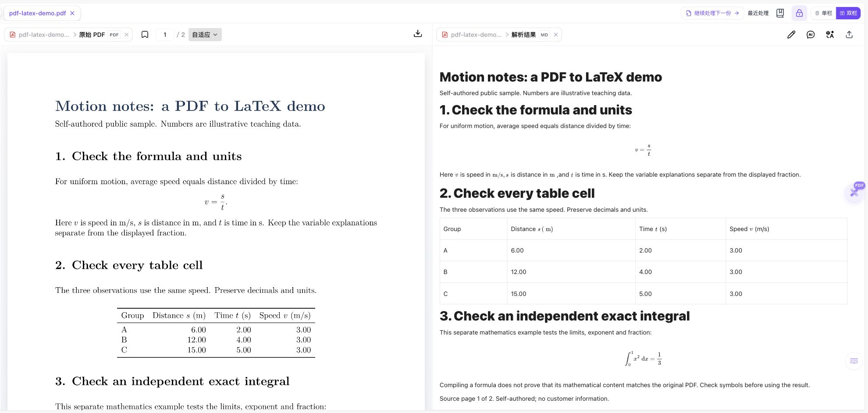
Task: Export the parsed result via share icon
Action: tap(849, 35)
